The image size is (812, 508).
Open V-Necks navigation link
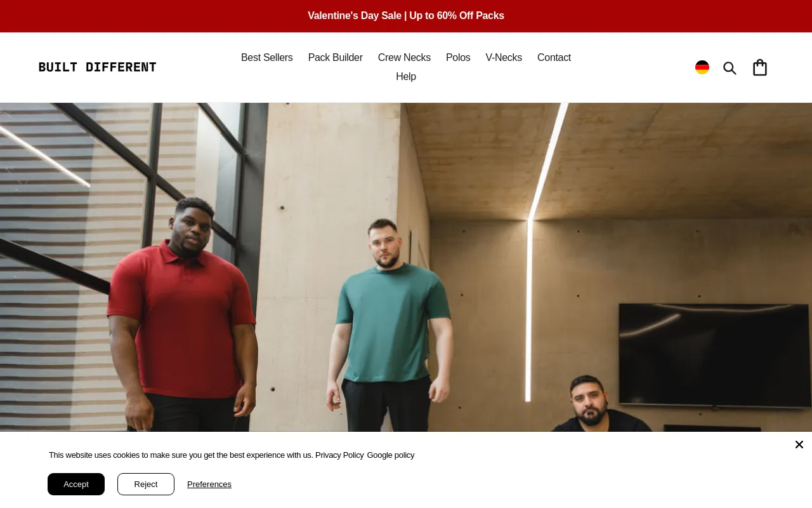504,58
